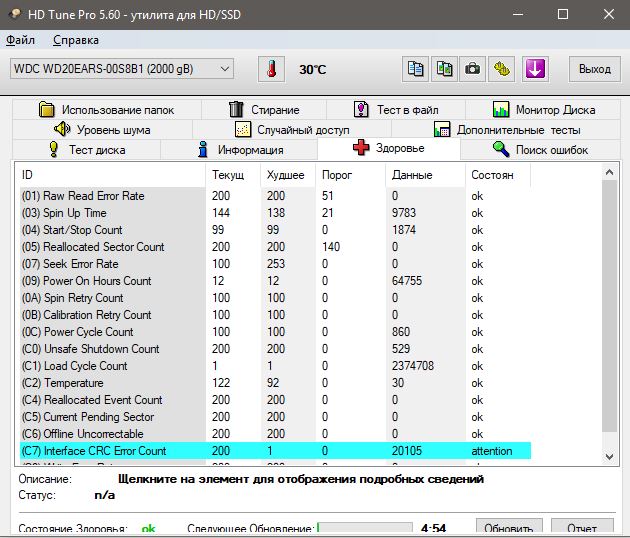Viewport: 630px width, 538px height.
Task: Click the copy text to clipboard icon
Action: (415, 69)
